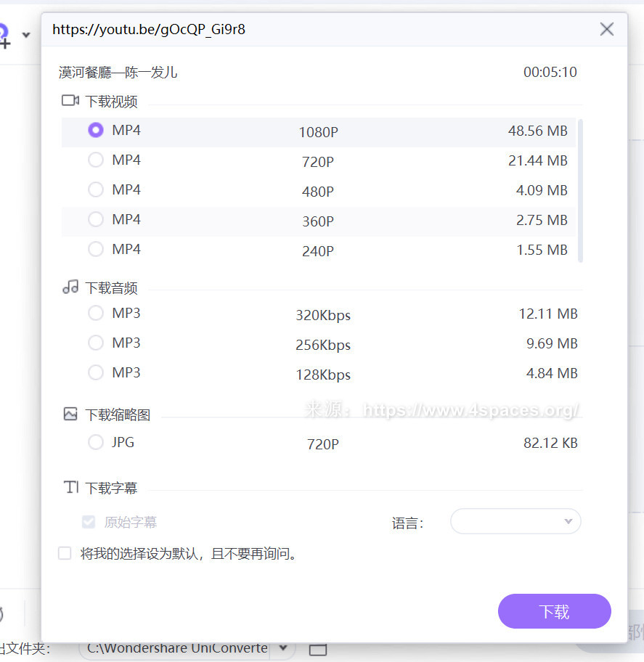Viewport: 644px width, 662px height.
Task: Click the video list vertical scrollbar
Action: (580, 191)
